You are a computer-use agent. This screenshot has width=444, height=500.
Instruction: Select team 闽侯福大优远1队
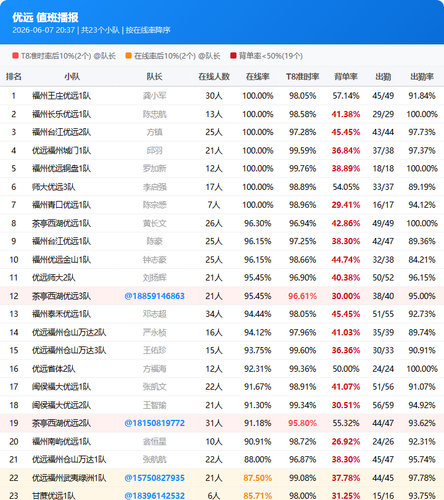click(x=61, y=387)
